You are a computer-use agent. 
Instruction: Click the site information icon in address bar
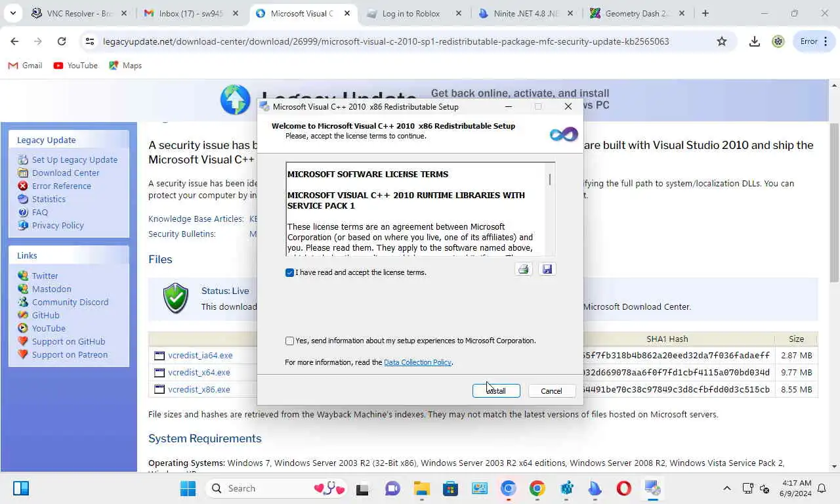[90, 41]
